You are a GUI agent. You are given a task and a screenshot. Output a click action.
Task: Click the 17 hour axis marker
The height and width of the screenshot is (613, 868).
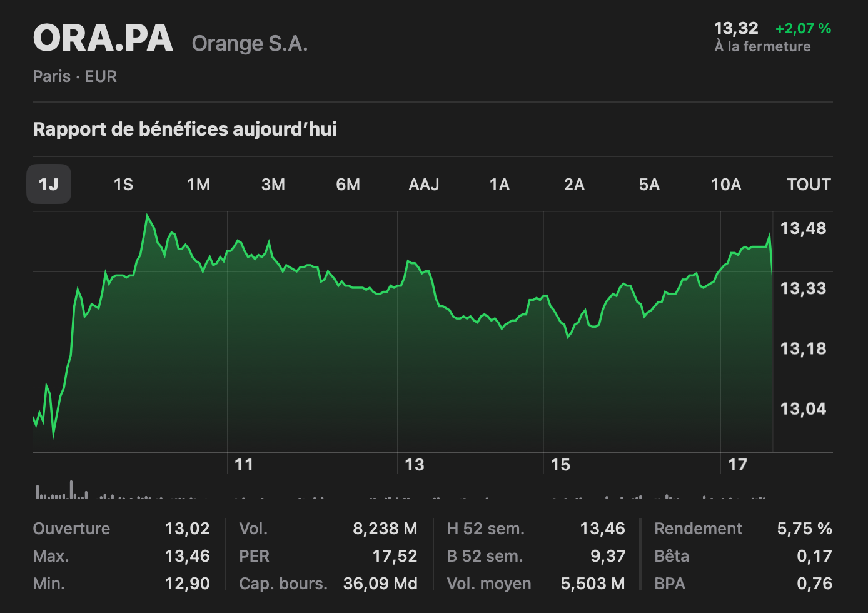point(738,465)
